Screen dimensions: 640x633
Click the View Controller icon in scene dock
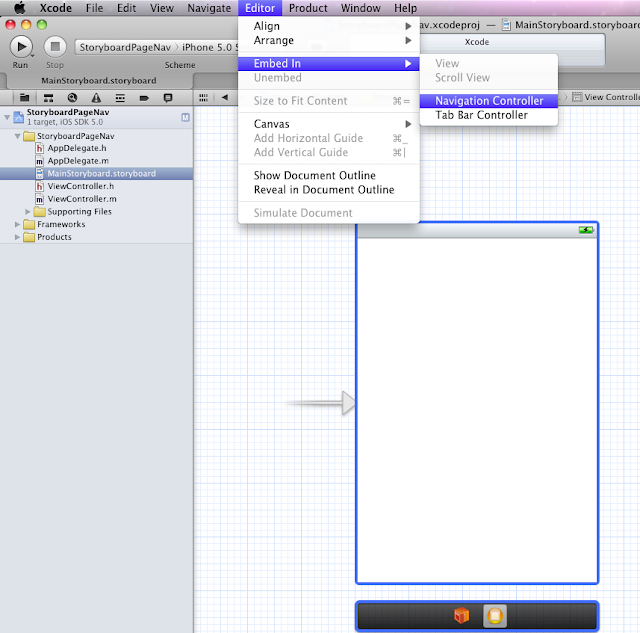495,615
